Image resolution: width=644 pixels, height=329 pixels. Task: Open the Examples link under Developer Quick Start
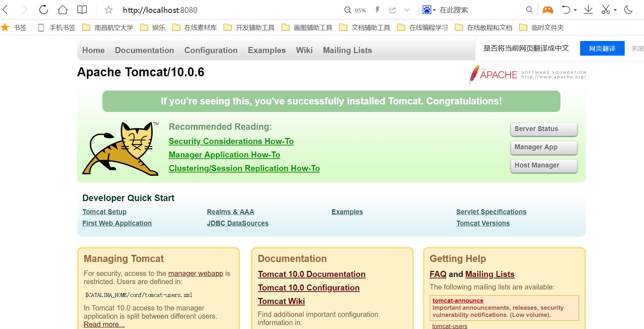(347, 212)
